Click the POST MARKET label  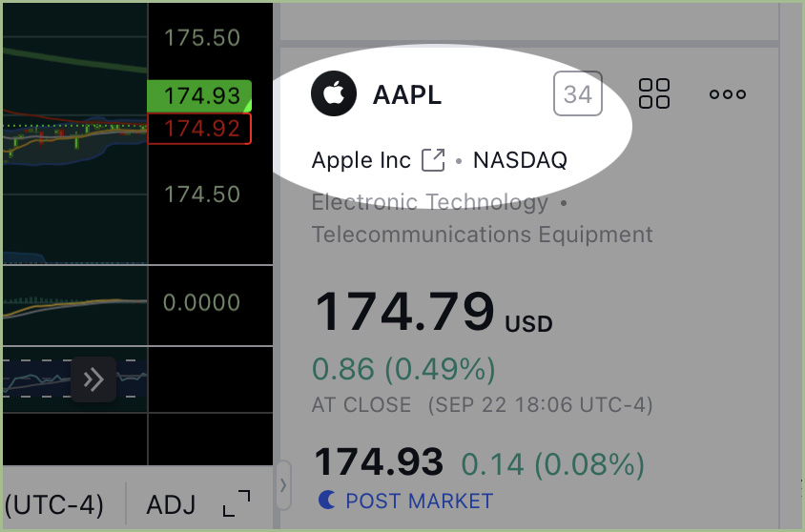(419, 501)
